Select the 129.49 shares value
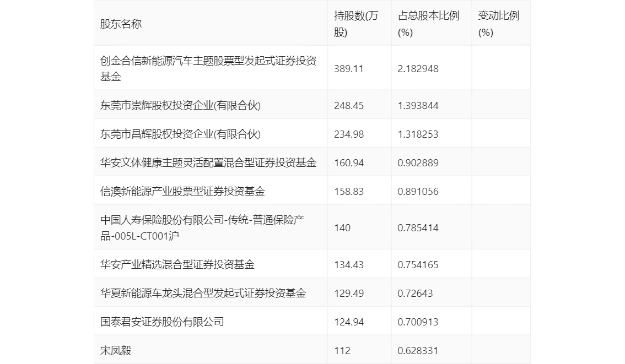 [x=349, y=294]
